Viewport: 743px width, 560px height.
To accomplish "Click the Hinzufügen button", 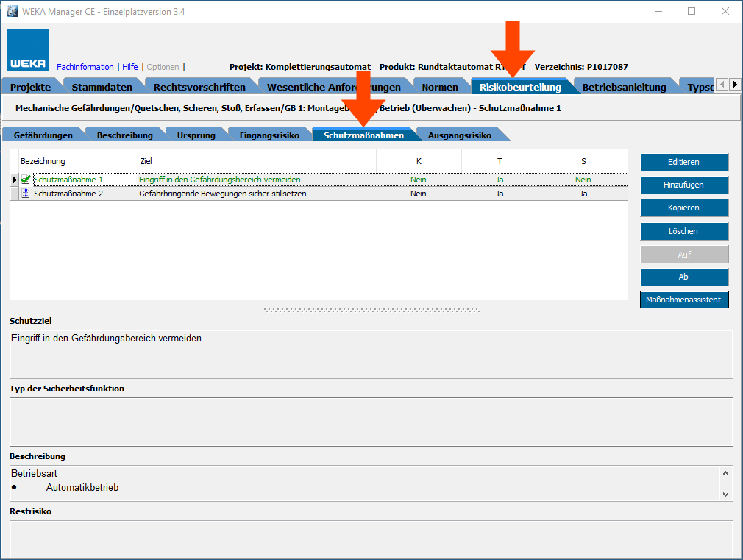I will point(683,185).
